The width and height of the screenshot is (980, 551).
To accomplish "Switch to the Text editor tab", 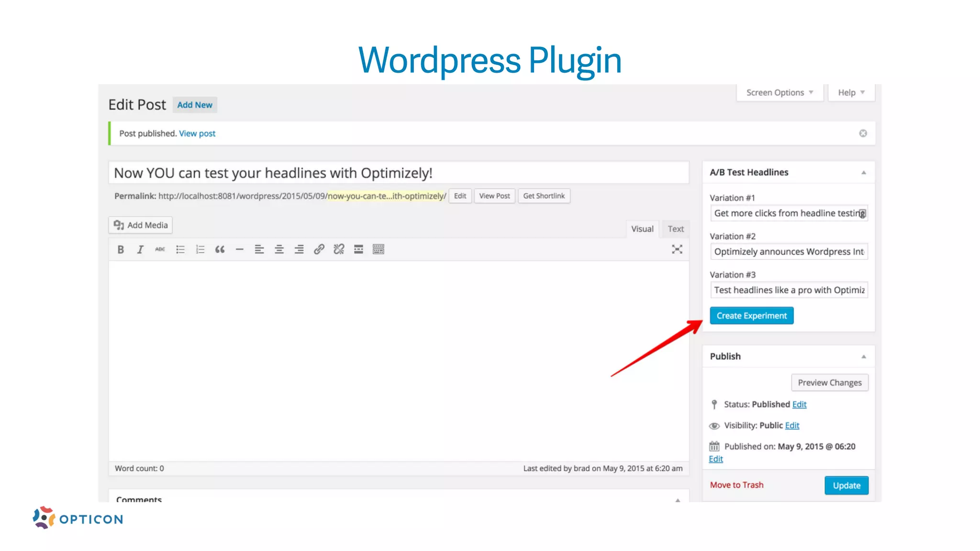I will coord(676,229).
